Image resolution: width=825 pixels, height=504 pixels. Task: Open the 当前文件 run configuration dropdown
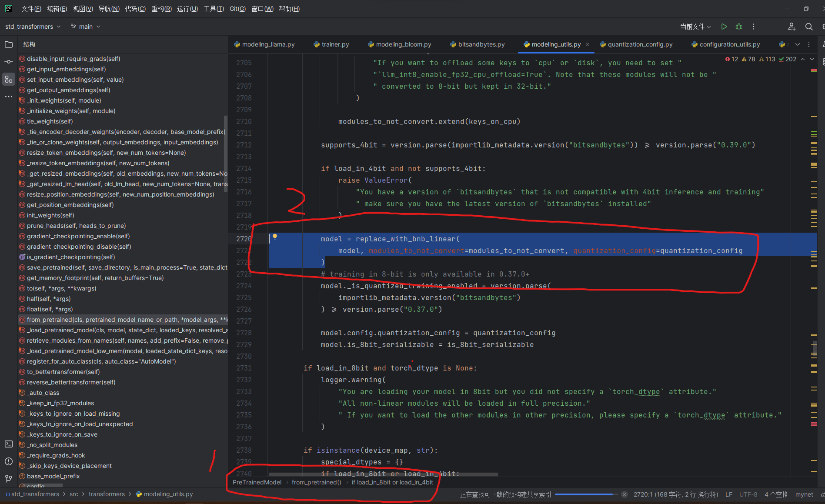[x=695, y=27]
